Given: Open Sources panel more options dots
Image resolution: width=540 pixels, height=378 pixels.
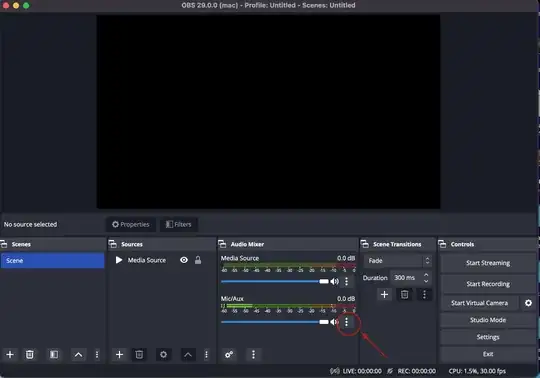Looking at the screenshot, I should click(206, 355).
